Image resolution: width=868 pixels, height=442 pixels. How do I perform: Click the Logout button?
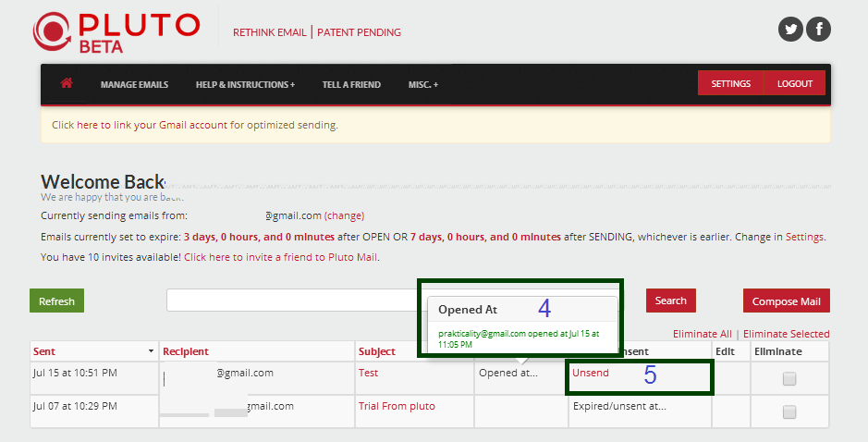pyautogui.click(x=794, y=83)
